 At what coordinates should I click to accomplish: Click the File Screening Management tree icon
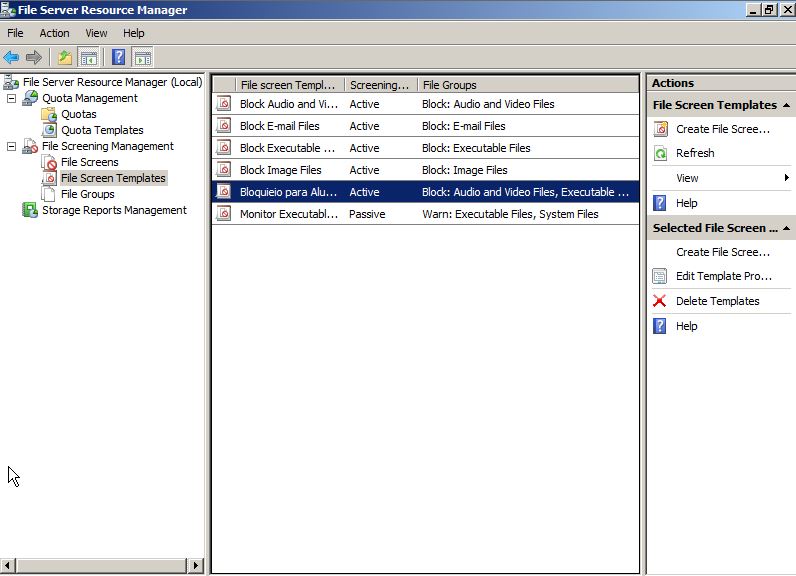click(30, 146)
